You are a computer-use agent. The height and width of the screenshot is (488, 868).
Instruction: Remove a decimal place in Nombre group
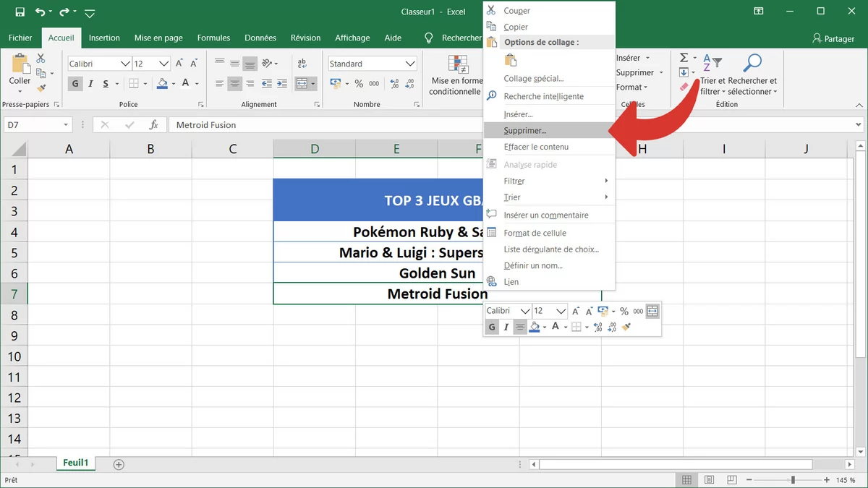pos(409,84)
